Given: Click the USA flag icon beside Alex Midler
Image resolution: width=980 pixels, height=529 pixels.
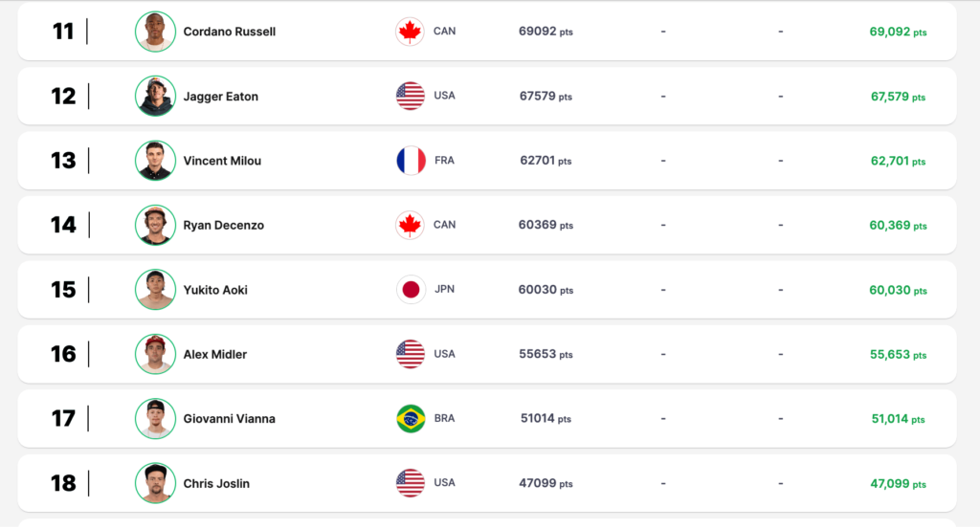Looking at the screenshot, I should (411, 354).
